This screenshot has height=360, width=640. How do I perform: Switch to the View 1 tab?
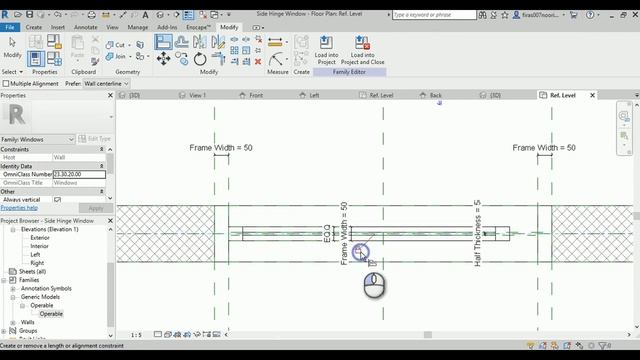198,95
